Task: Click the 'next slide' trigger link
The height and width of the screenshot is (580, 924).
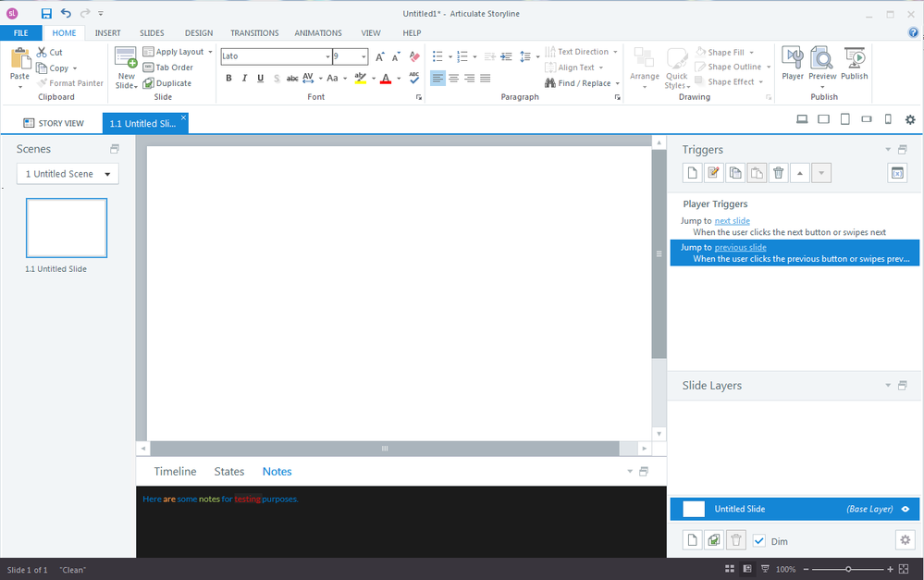Action: tap(732, 221)
